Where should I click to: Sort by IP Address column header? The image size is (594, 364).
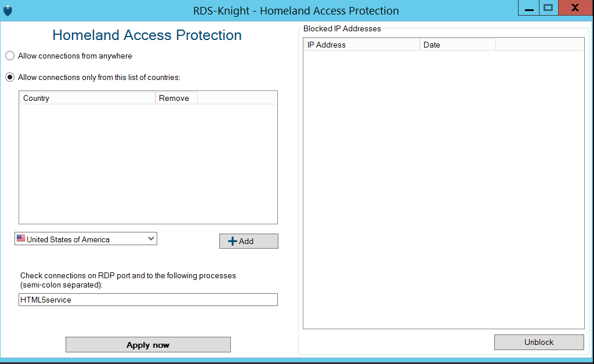tap(361, 45)
